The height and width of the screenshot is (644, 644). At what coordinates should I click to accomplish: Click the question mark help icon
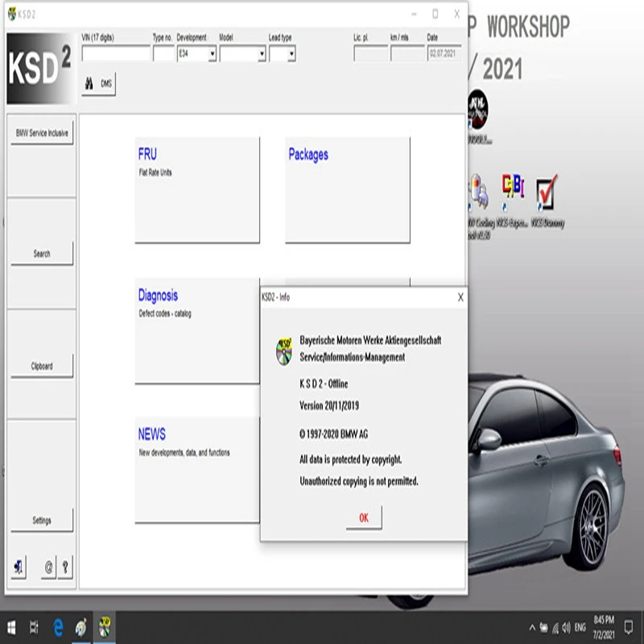click(65, 568)
